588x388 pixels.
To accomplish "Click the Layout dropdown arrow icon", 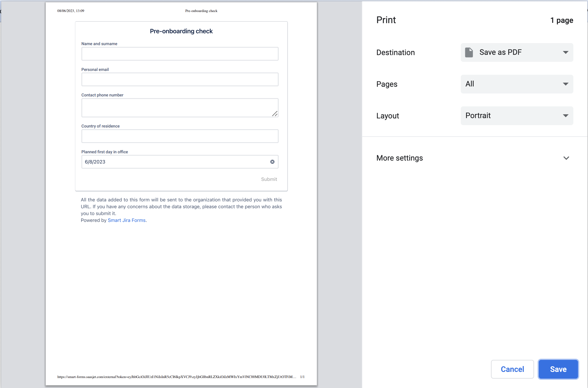I will tap(565, 116).
